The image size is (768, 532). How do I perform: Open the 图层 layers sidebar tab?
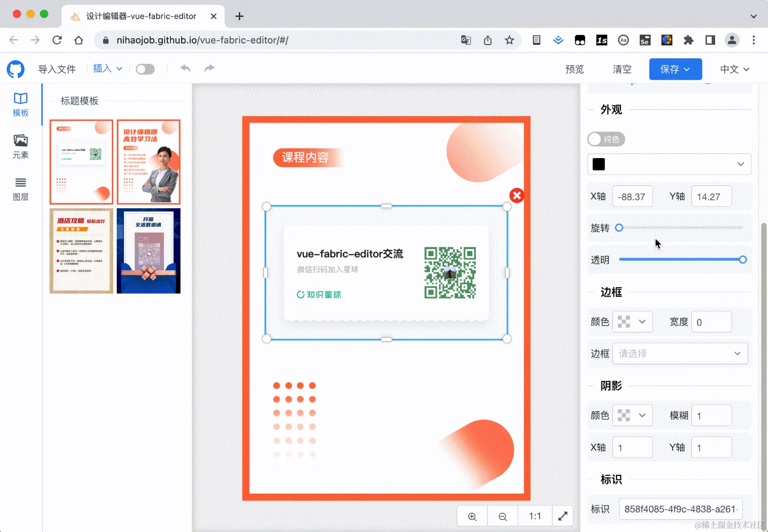(x=20, y=189)
